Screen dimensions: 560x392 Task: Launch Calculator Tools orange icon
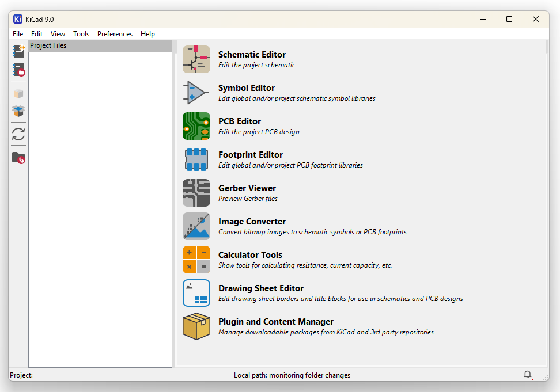click(x=196, y=260)
